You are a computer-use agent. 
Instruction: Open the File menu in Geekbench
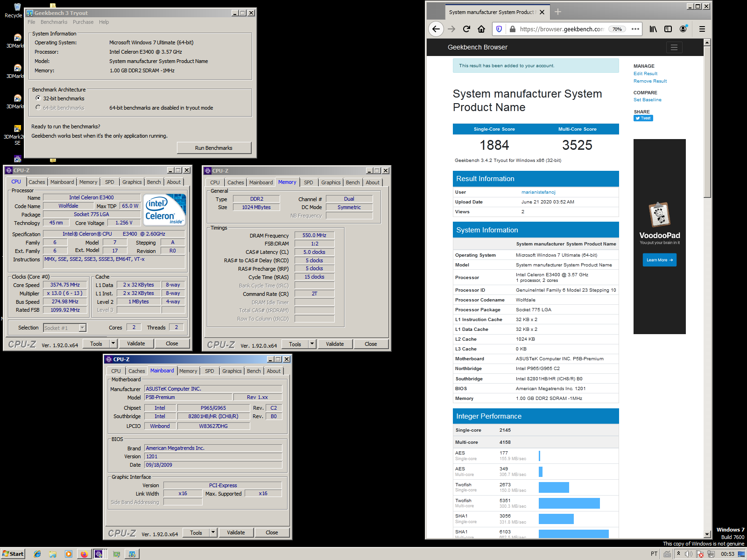point(31,22)
